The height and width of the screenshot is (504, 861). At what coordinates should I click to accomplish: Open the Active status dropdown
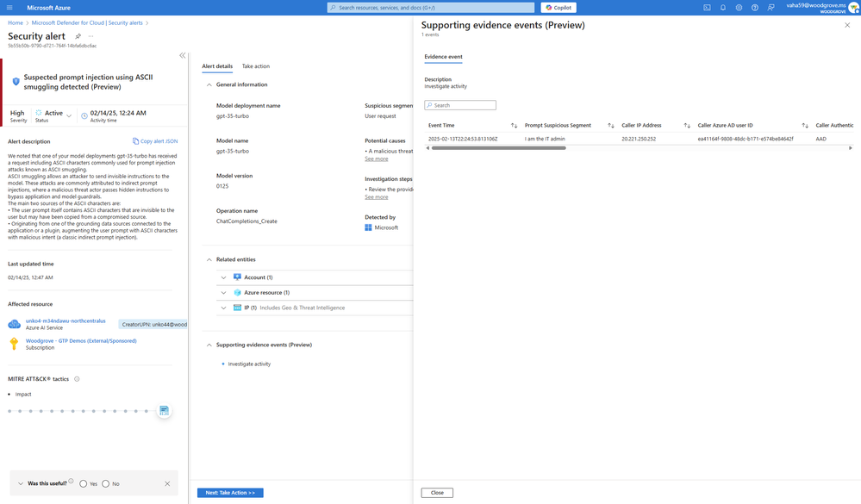click(x=69, y=115)
